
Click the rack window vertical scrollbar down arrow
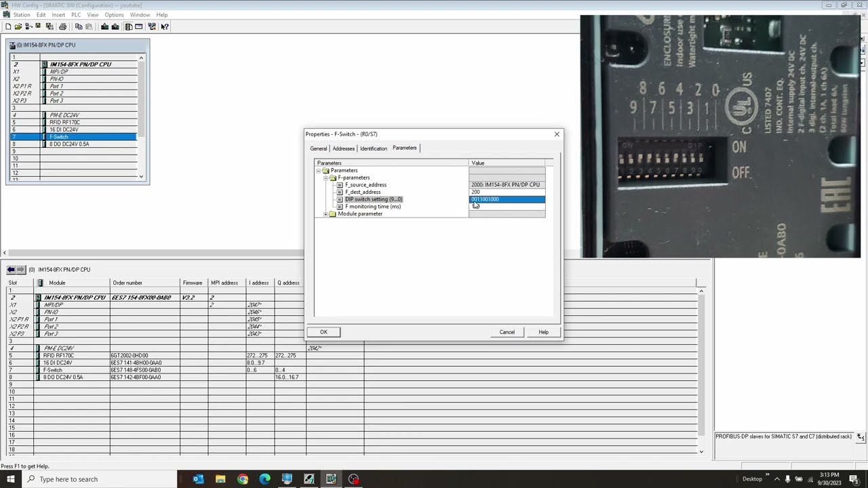pos(141,177)
